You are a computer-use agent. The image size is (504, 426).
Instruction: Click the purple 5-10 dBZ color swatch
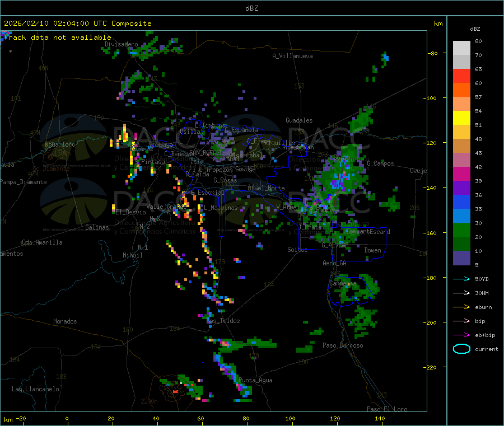(461, 258)
